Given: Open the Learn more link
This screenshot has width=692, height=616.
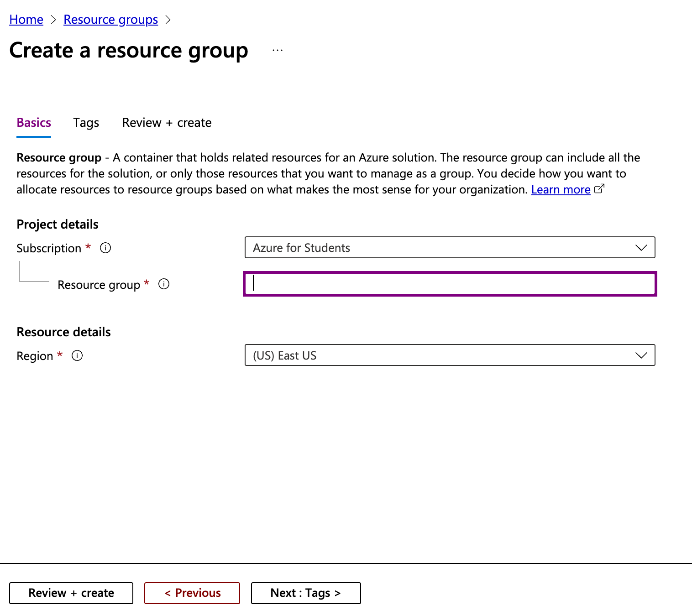Looking at the screenshot, I should point(561,189).
